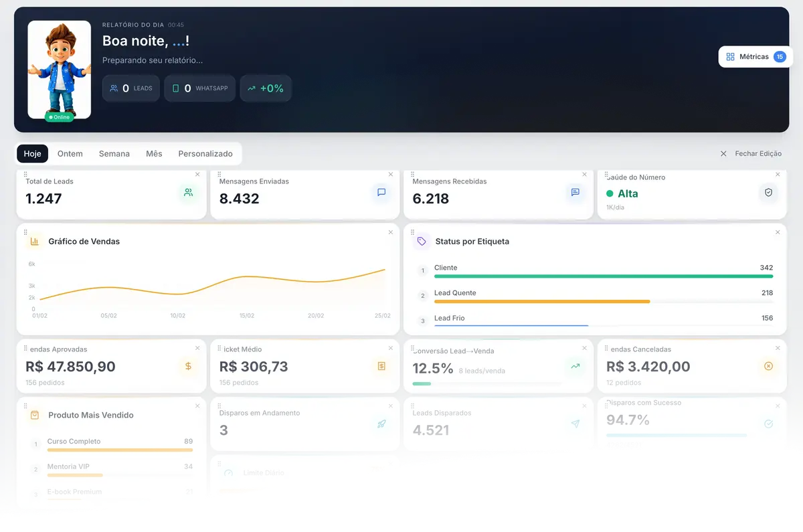Click the teal checkmark icon on Disparos com Sucesso card
803x532 pixels.
point(768,424)
